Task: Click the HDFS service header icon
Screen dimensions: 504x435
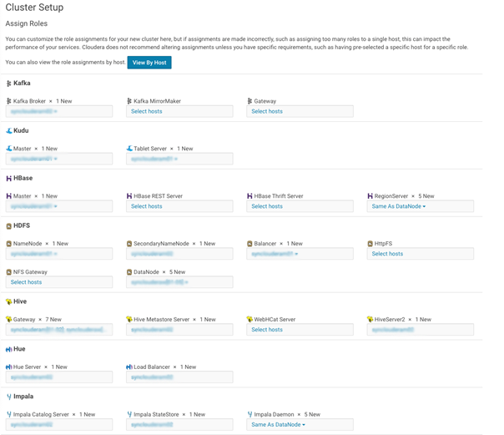Action: coord(8,226)
